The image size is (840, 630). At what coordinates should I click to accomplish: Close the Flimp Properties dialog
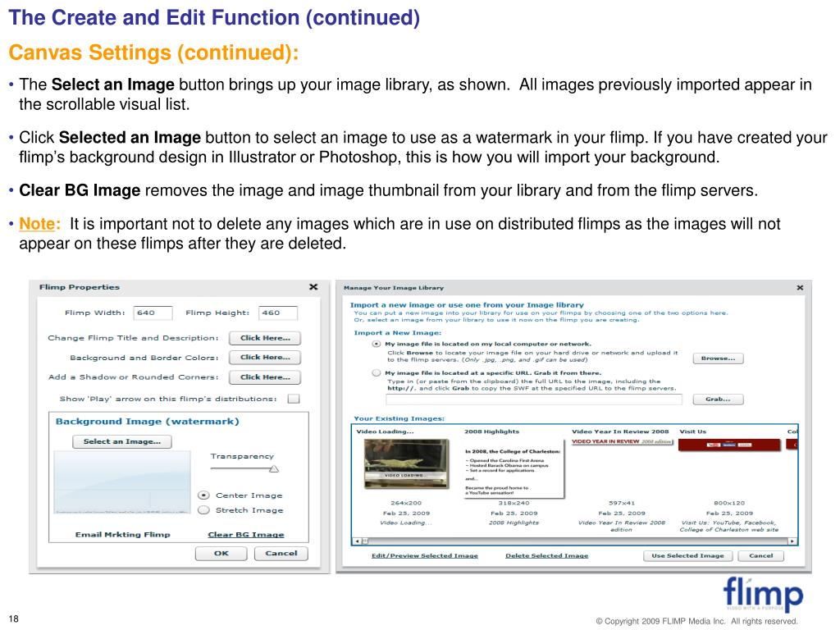click(313, 287)
